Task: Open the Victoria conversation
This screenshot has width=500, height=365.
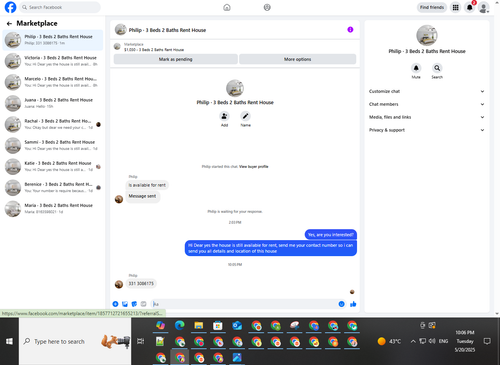Action: 53,61
